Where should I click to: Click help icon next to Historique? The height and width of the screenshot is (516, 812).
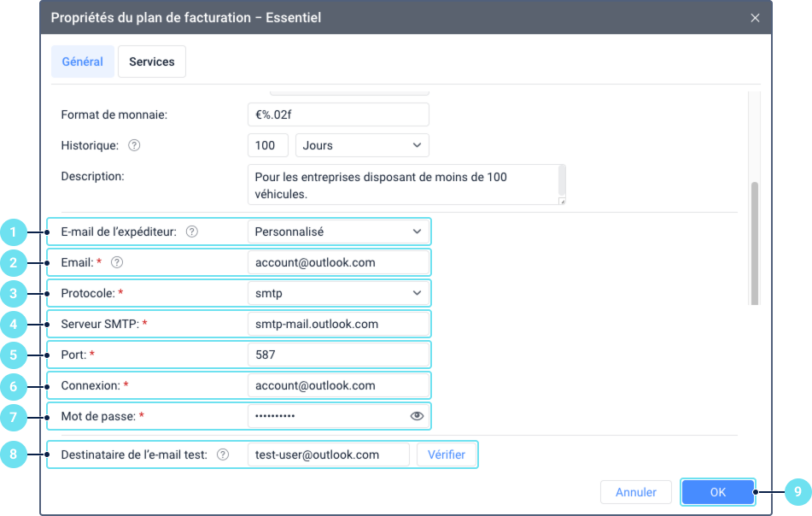(x=133, y=145)
